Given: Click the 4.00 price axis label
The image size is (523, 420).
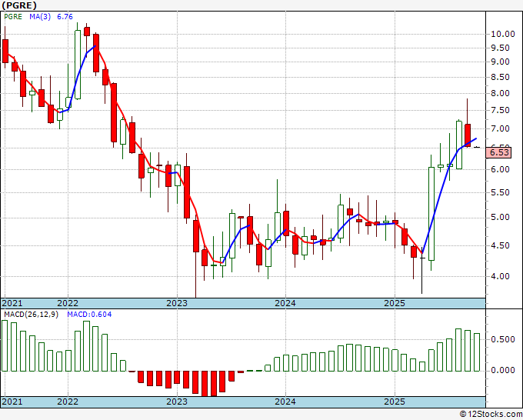Looking at the screenshot, I should click(501, 276).
